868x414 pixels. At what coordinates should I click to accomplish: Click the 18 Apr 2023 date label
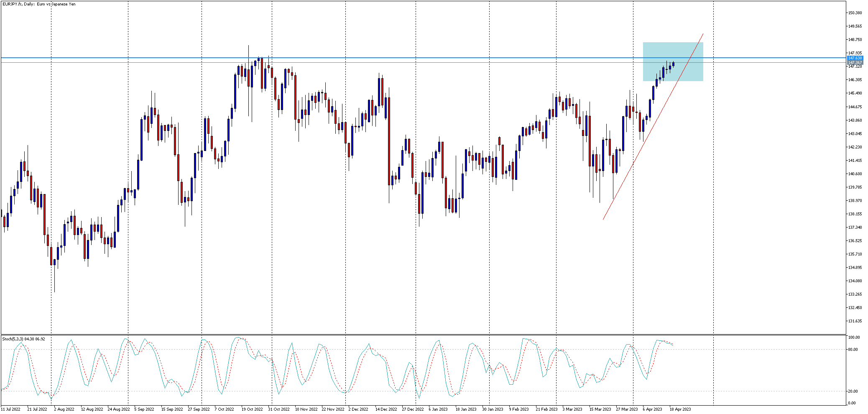click(680, 409)
